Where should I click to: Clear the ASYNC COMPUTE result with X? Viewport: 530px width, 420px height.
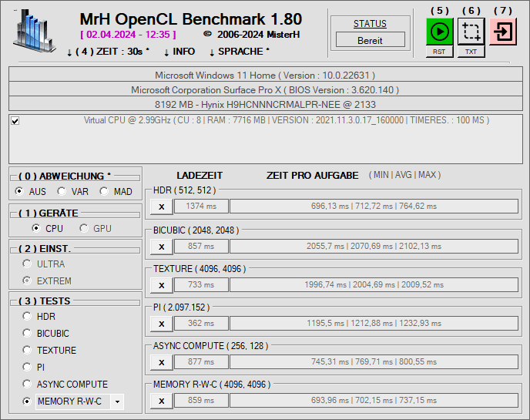tap(162, 362)
